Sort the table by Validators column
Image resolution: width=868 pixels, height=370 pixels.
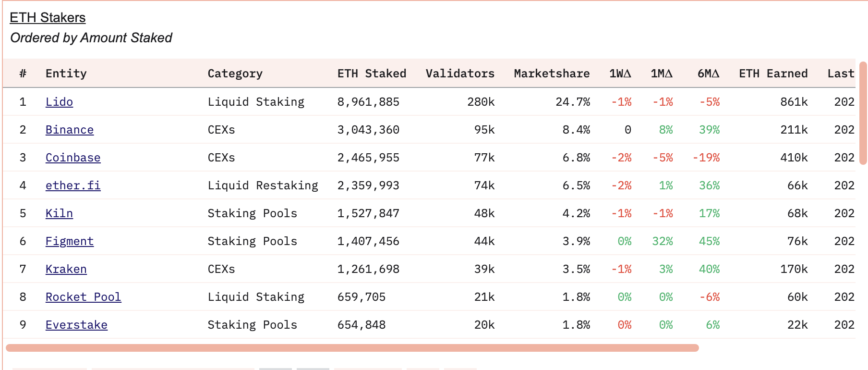[459, 73]
